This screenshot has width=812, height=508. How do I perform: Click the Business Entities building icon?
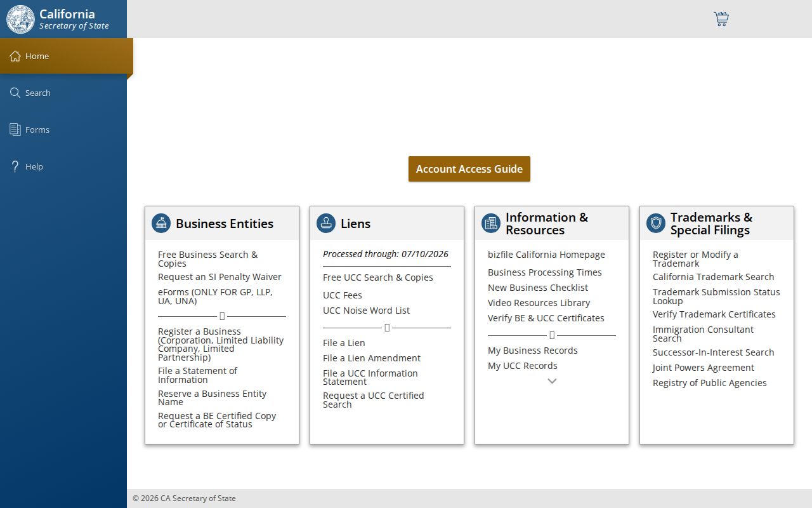(x=161, y=223)
